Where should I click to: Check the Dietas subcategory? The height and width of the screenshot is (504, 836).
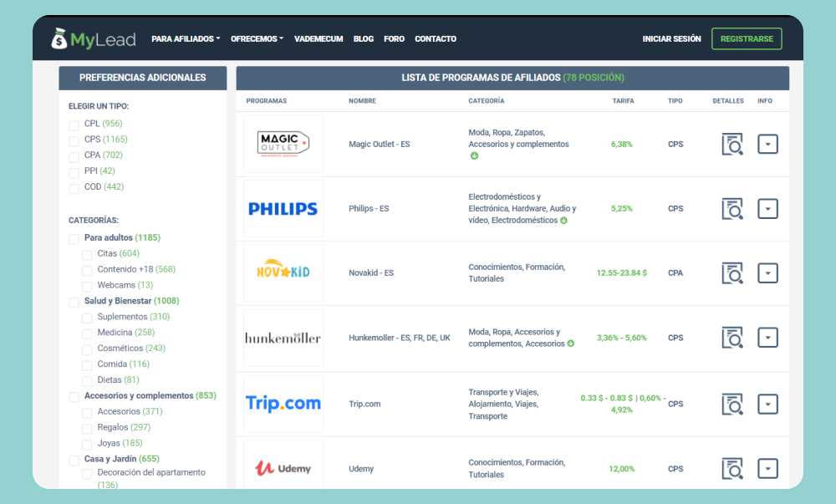pos(87,381)
